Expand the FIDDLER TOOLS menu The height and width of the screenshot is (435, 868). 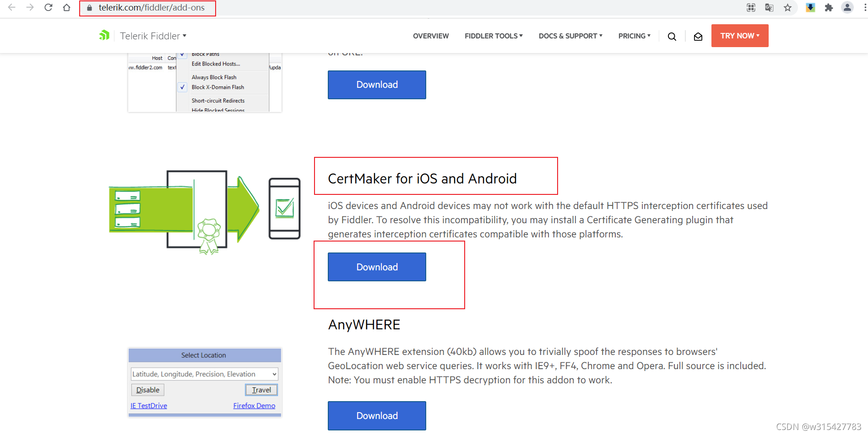[494, 36]
